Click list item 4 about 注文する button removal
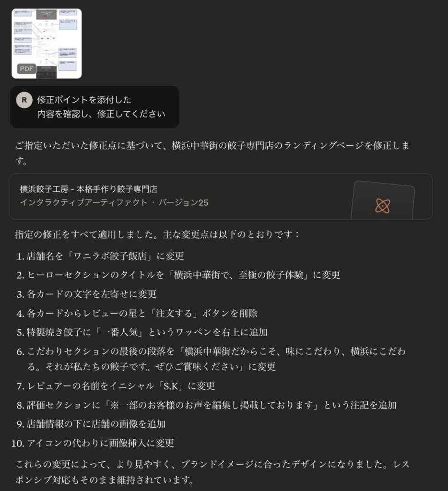The image size is (448, 491). 137,313
